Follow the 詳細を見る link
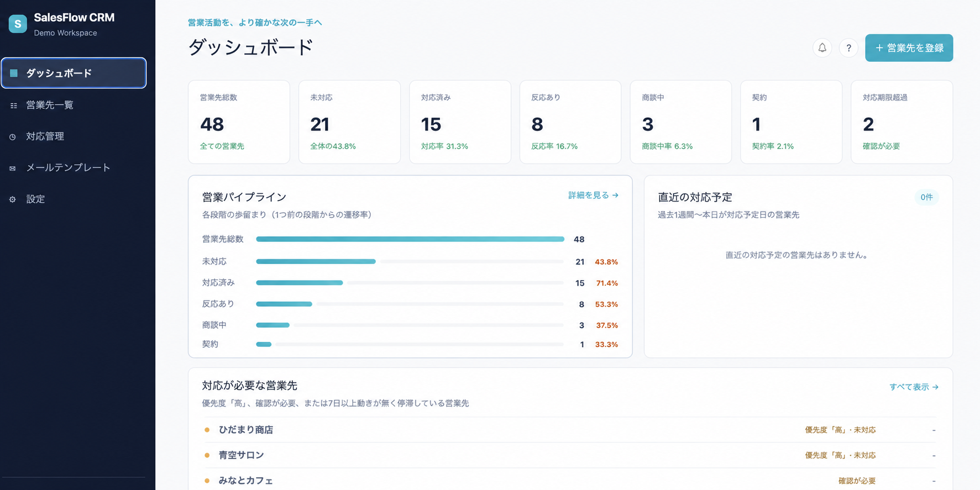Viewport: 980px width, 490px height. (593, 196)
